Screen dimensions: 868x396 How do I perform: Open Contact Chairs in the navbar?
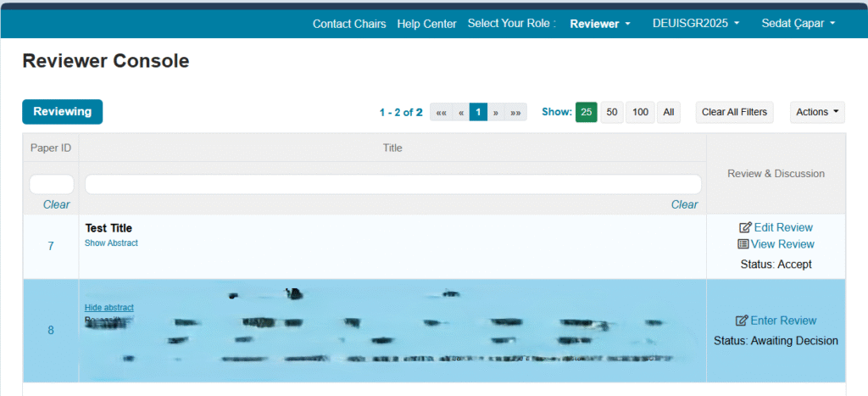(349, 24)
